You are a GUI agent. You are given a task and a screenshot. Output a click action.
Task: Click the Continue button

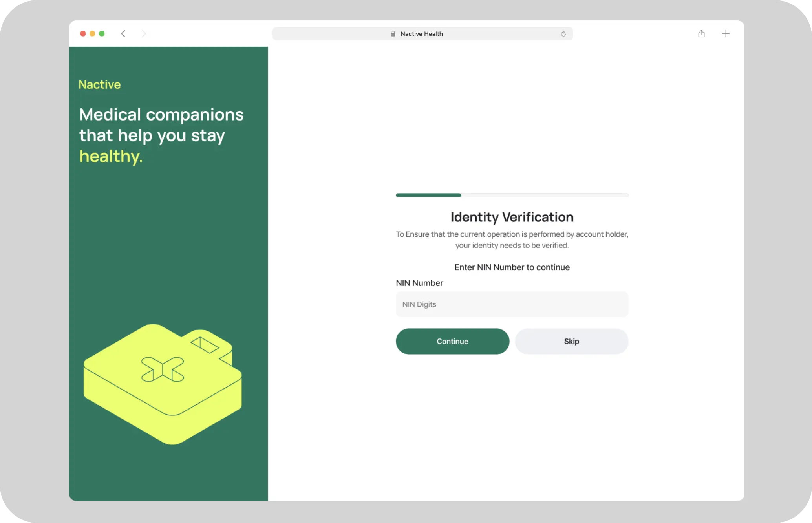point(453,341)
